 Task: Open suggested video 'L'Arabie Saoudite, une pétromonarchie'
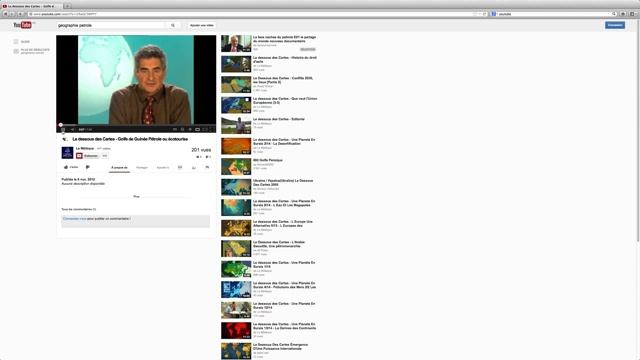pos(269,249)
